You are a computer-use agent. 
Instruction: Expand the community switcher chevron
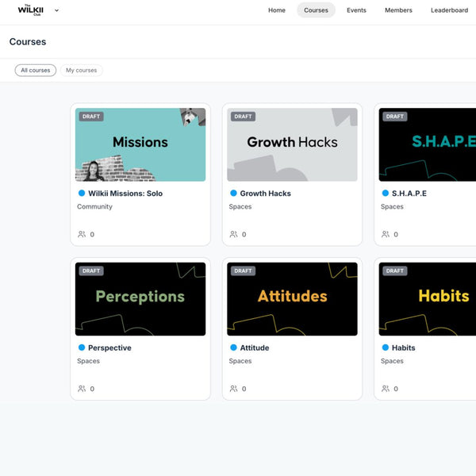[56, 10]
